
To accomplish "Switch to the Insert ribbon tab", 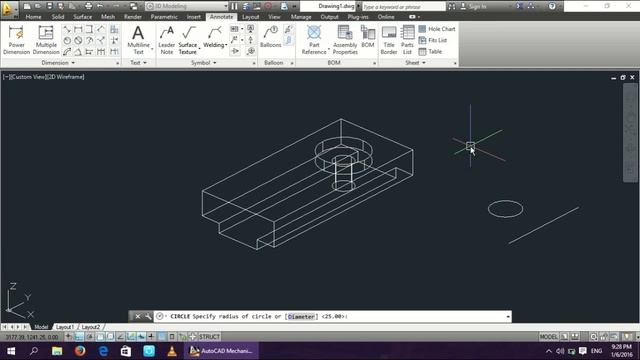I will [193, 17].
